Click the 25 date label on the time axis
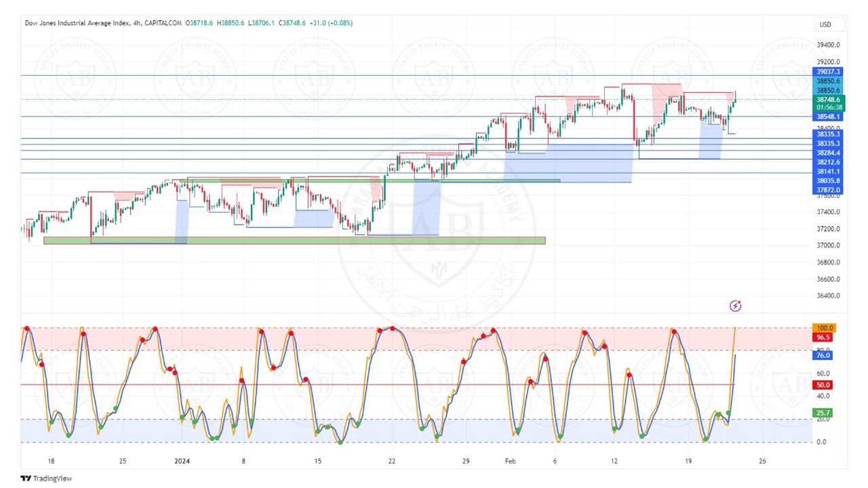Viewport: 868px width, 488px height. coord(123,461)
